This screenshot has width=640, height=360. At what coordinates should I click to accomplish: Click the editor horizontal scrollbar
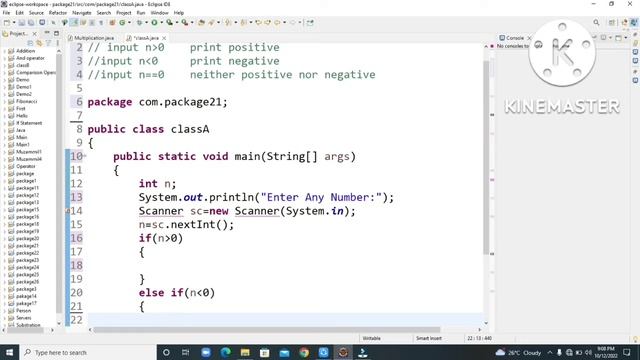coord(267,330)
